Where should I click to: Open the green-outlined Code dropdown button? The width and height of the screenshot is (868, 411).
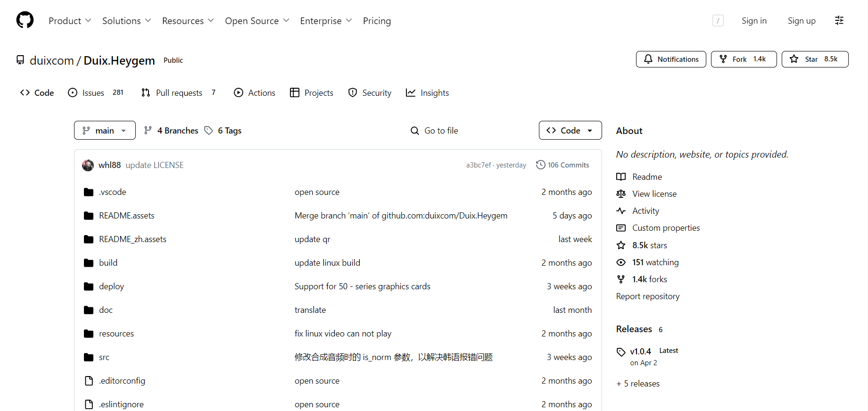tap(570, 130)
